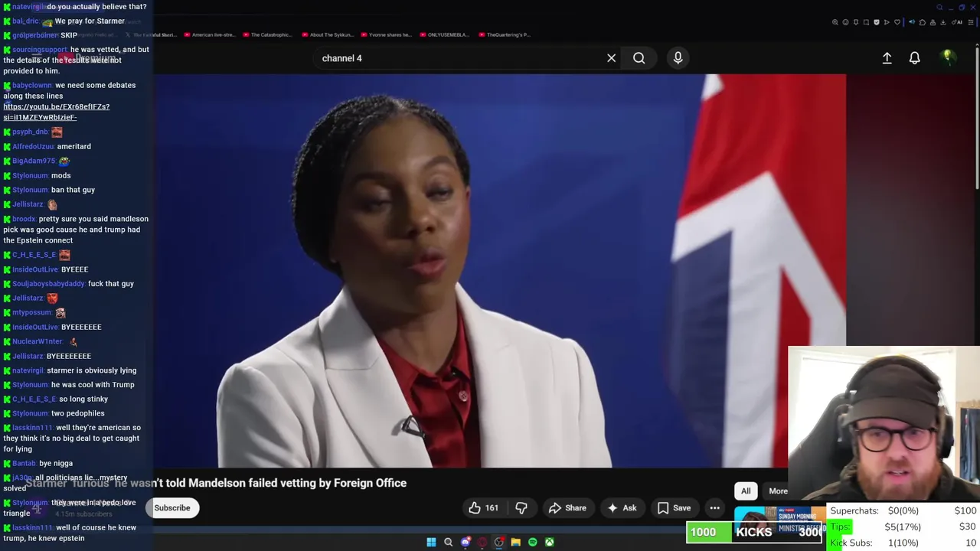
Task: Open the YouTube account avatar menu
Action: [947, 57]
